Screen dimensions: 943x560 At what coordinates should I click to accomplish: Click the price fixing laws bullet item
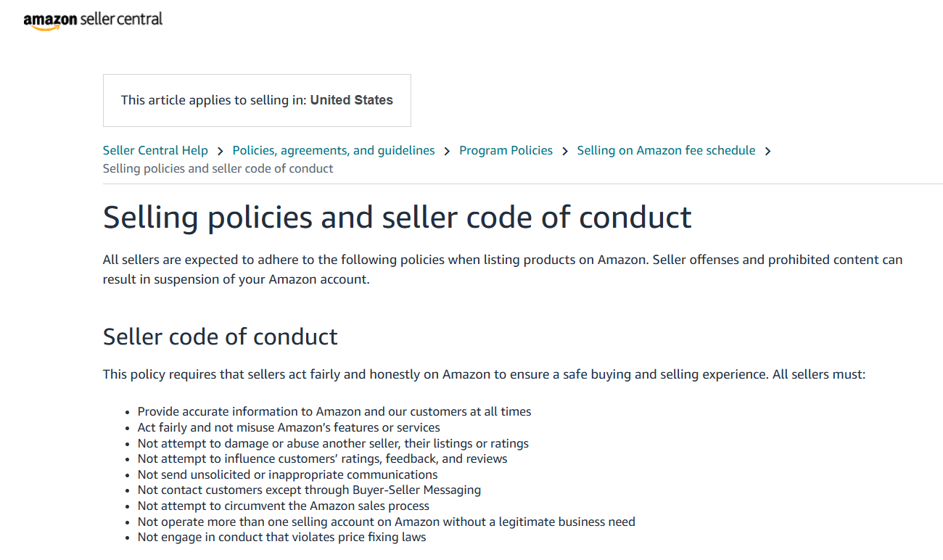(282, 538)
